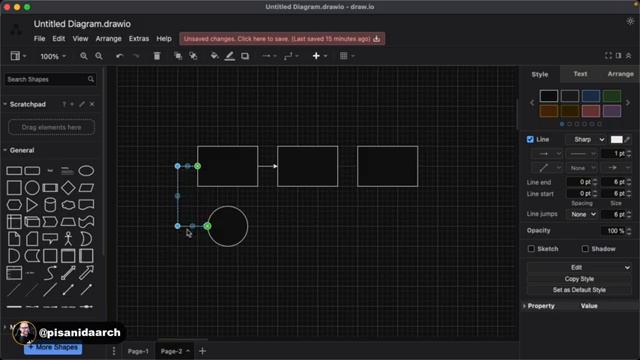This screenshot has height=360, width=640.
Task: Close the Scratchpad with X icon
Action: click(x=92, y=104)
